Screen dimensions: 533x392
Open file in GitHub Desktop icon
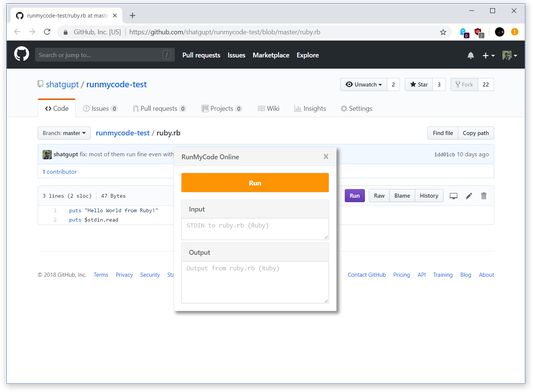point(453,196)
